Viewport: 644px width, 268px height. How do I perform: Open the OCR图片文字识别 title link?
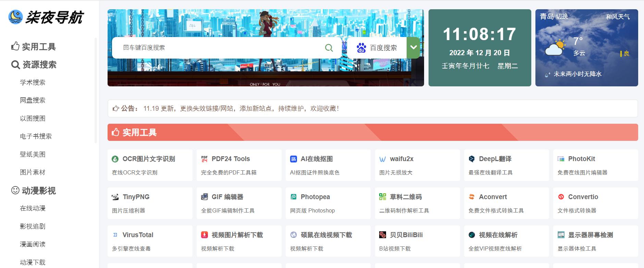149,159
